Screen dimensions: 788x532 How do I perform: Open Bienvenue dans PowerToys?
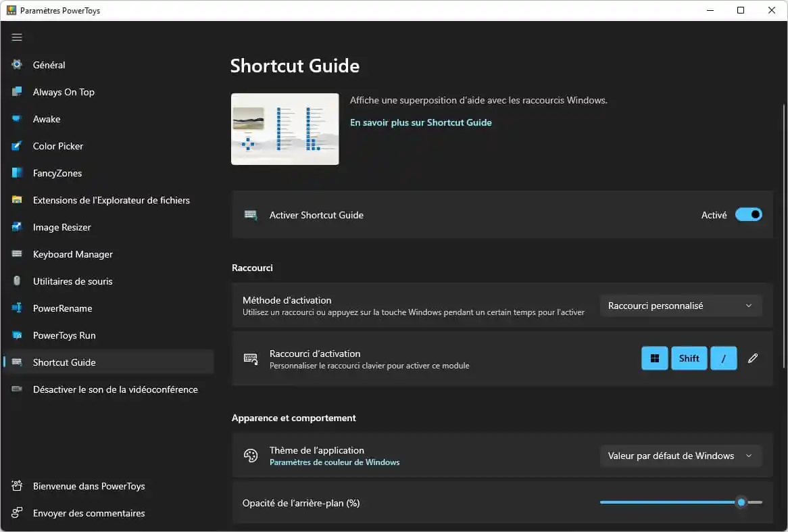[x=109, y=486]
